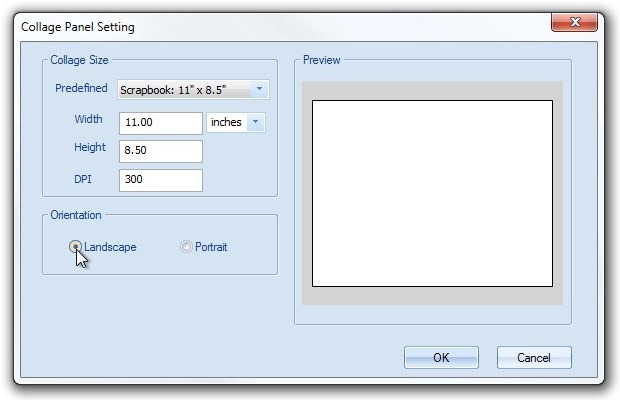Confirm settings with the OK button
The width and height of the screenshot is (620, 400).
[441, 358]
